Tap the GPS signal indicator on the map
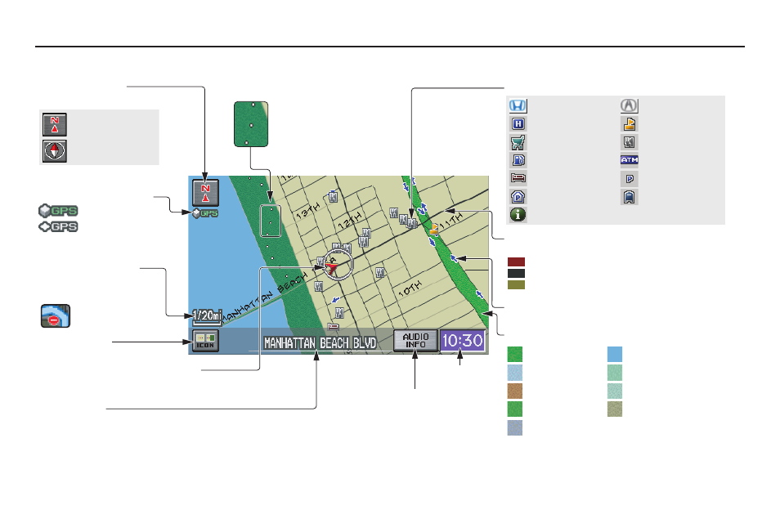Image resolution: width=780 pixels, height=532 pixels. 205,213
